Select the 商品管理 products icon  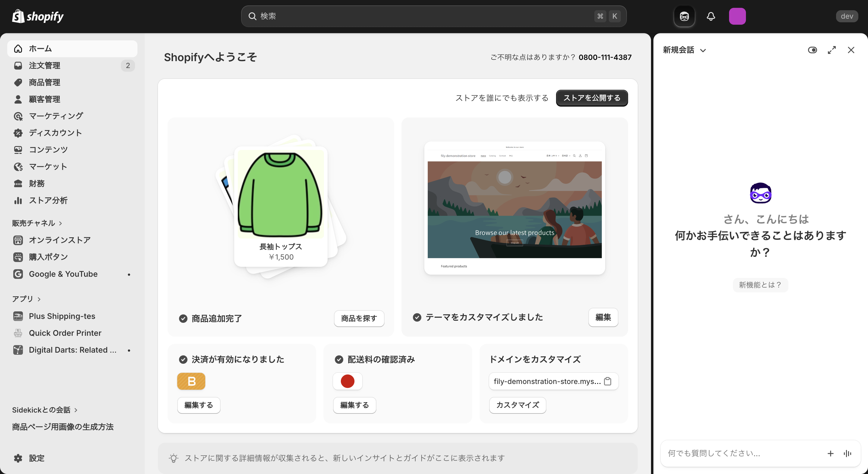pyautogui.click(x=18, y=82)
